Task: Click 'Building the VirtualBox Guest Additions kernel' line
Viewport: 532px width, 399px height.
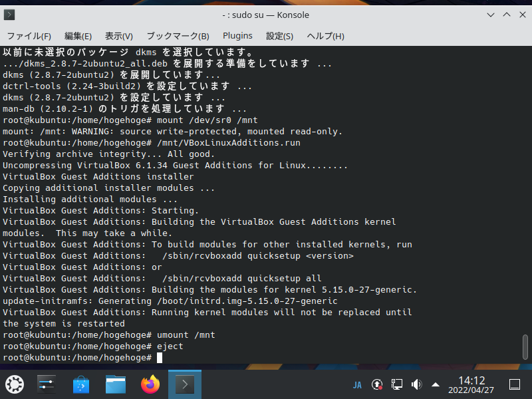Action: tap(199, 222)
